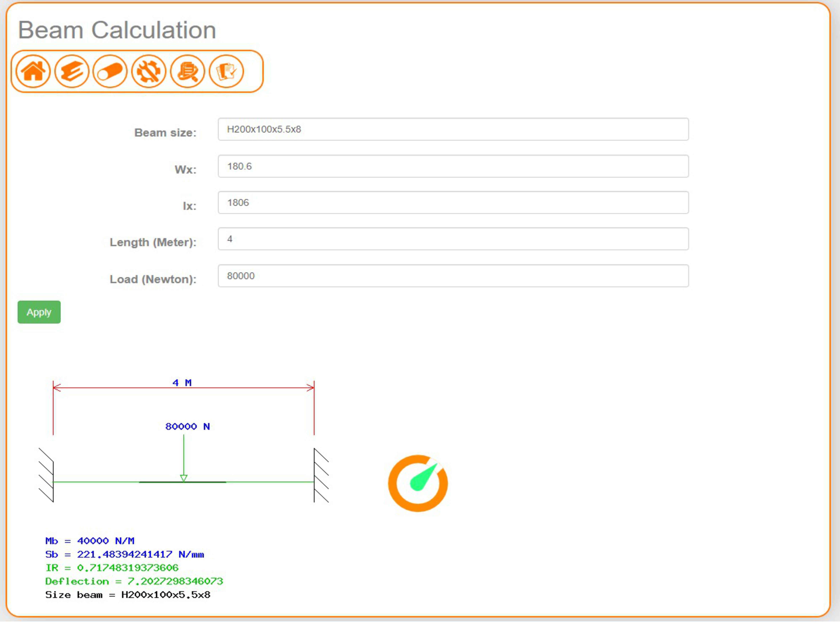This screenshot has width=840, height=624.
Task: Open the checklist papers icon
Action: click(226, 71)
